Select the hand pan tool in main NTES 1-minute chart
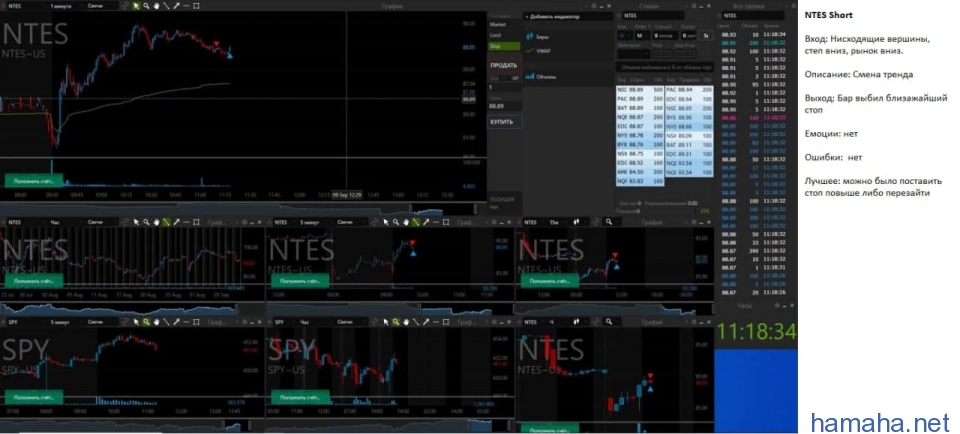 pos(156,6)
